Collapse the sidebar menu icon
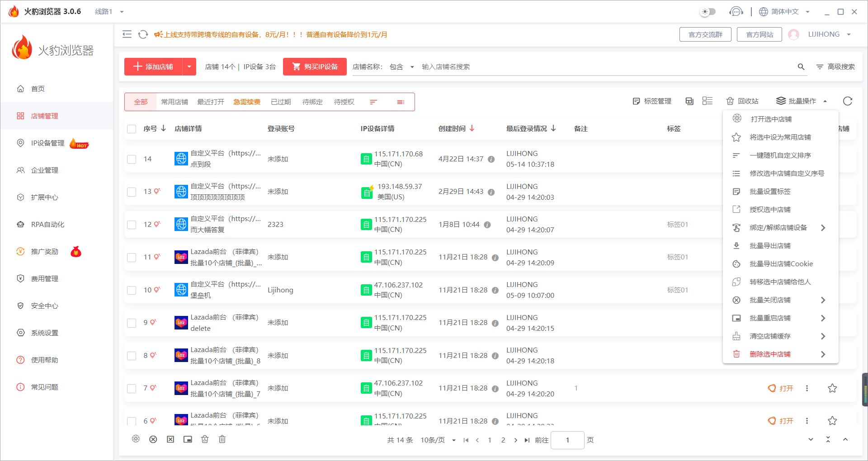 point(127,34)
